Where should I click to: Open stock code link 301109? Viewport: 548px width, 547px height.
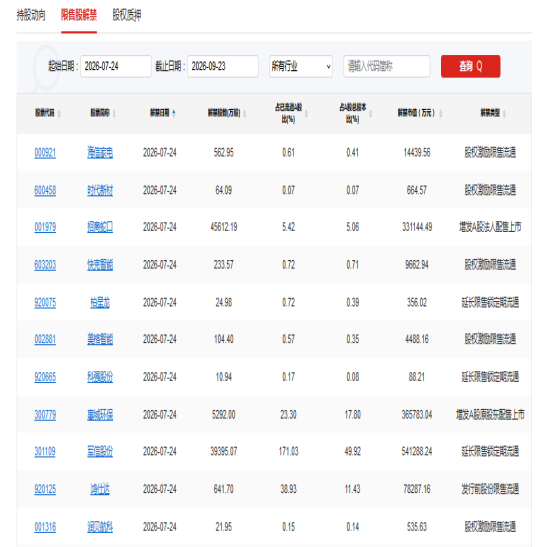(45, 452)
